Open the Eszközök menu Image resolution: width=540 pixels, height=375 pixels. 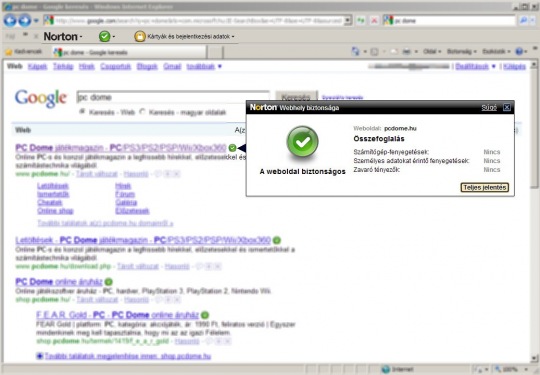(496, 52)
